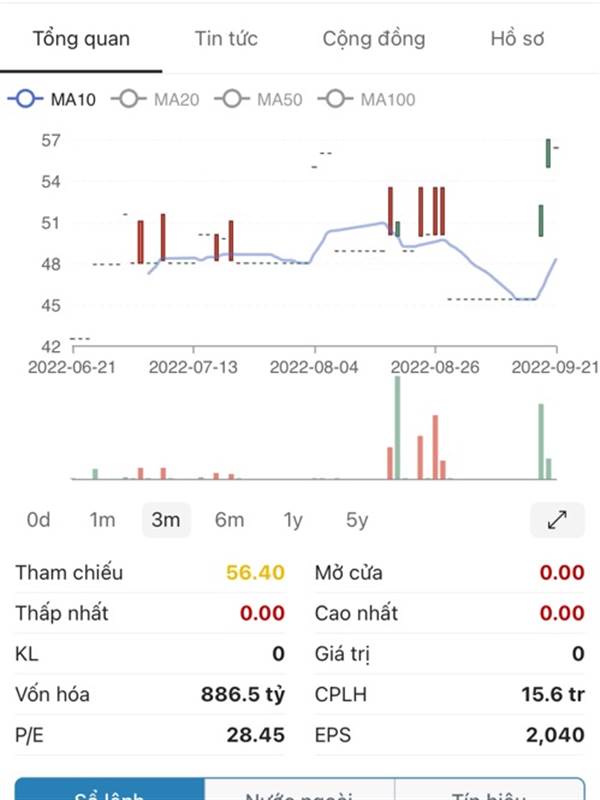Click the selected 3m range button

[166, 520]
